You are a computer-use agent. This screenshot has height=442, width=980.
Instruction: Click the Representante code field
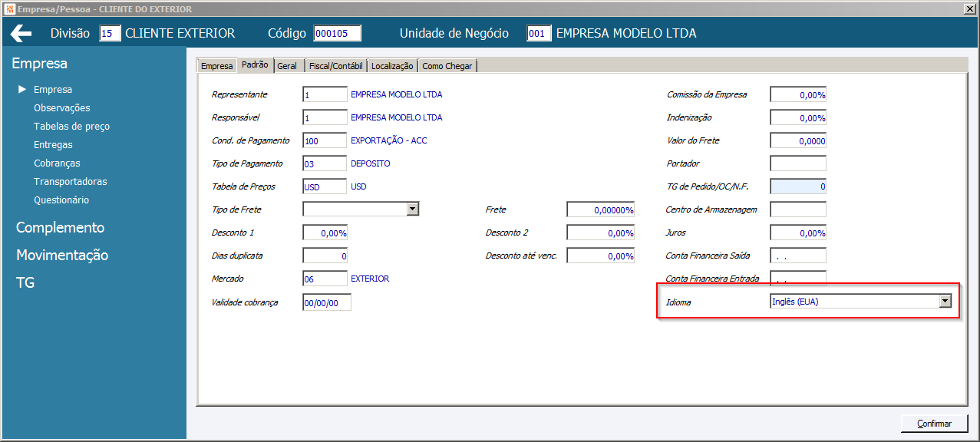[325, 95]
